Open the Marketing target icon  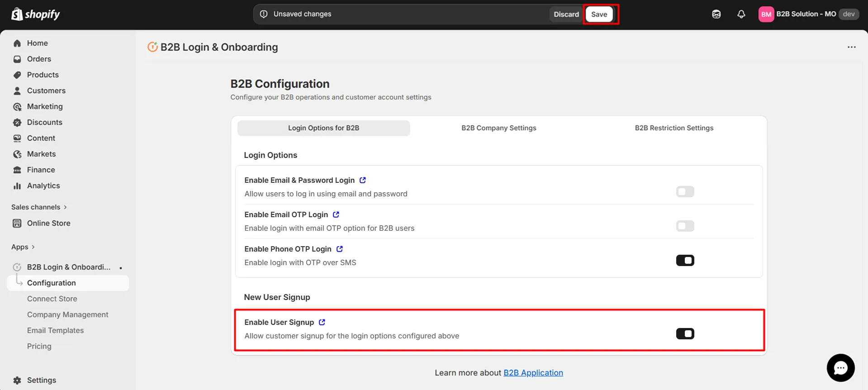tap(17, 106)
